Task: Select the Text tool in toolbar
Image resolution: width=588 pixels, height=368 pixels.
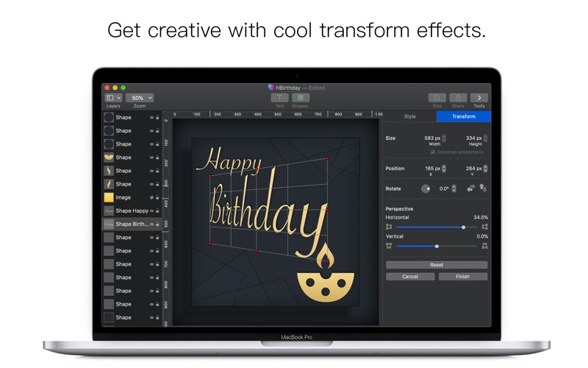Action: 280,98
